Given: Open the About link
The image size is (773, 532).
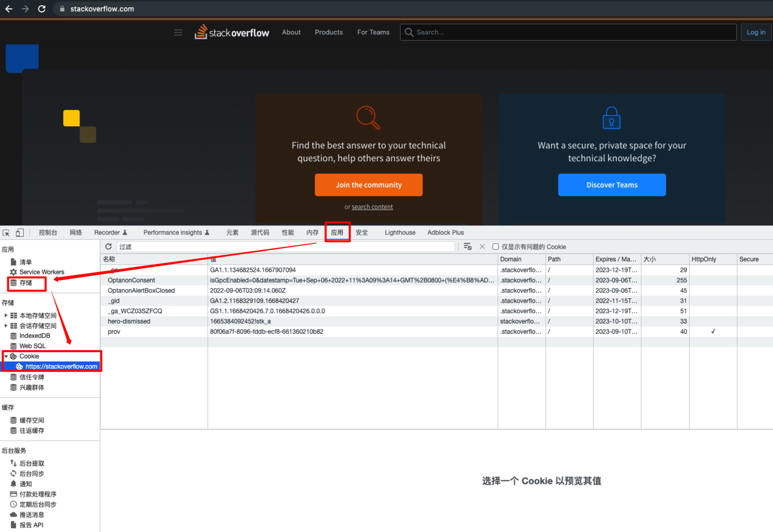Looking at the screenshot, I should click(x=291, y=32).
